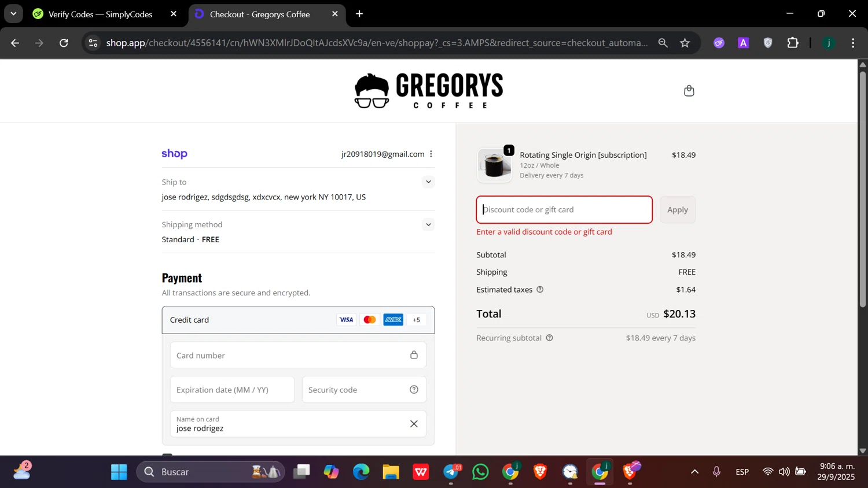Click the Amex card icon
This screenshot has height=488, width=868.
(393, 320)
